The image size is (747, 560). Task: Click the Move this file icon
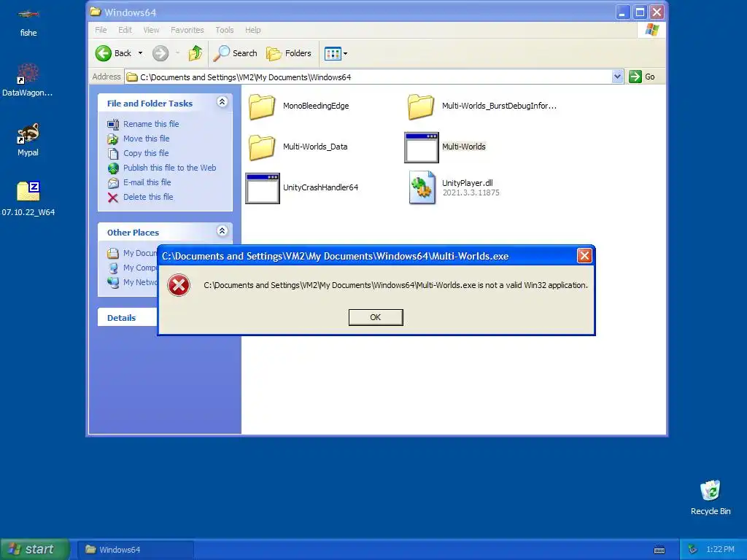click(113, 139)
